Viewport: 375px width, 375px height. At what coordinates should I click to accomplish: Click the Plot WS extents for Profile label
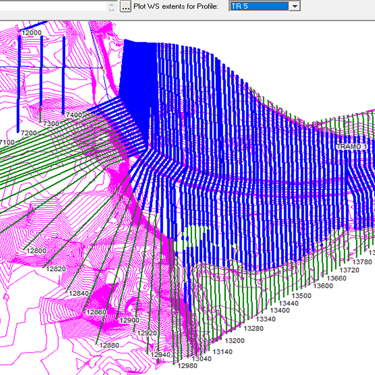pyautogui.click(x=176, y=6)
